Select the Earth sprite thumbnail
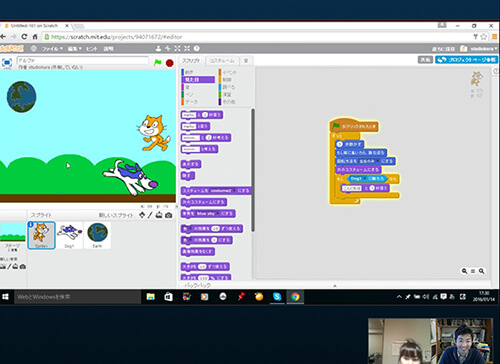500x364 pixels. coord(97,235)
